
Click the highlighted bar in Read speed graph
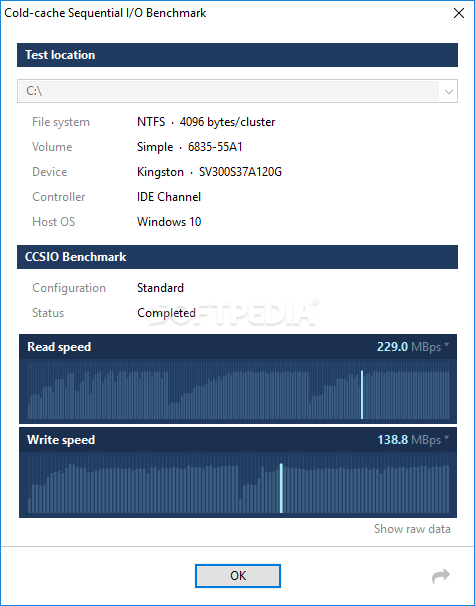(x=362, y=395)
